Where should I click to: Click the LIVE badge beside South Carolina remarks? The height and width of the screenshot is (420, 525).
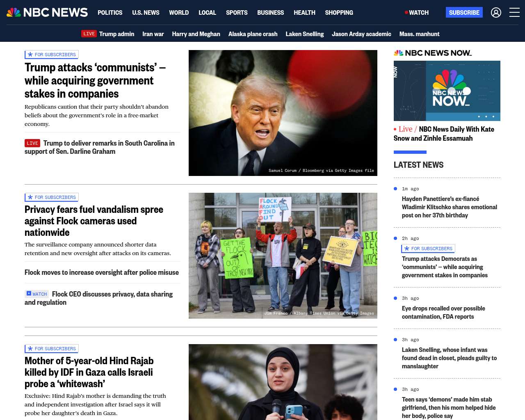click(x=32, y=143)
